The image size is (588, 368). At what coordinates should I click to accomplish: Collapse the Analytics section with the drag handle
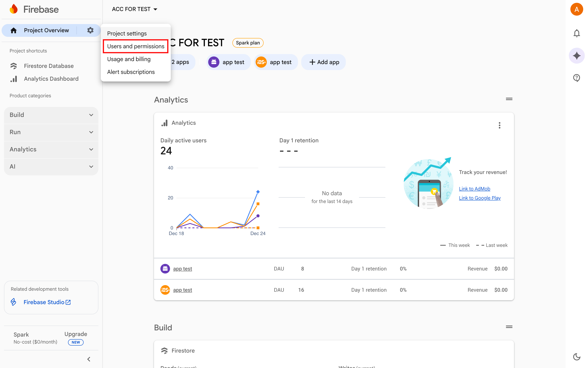(x=509, y=99)
